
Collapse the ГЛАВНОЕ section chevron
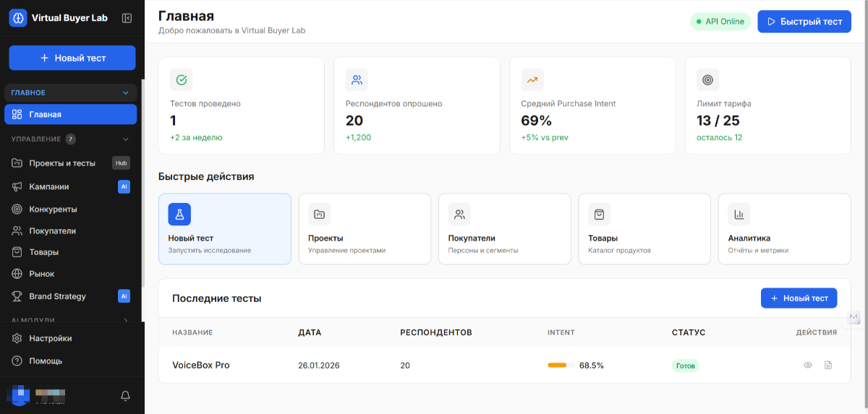(125, 92)
